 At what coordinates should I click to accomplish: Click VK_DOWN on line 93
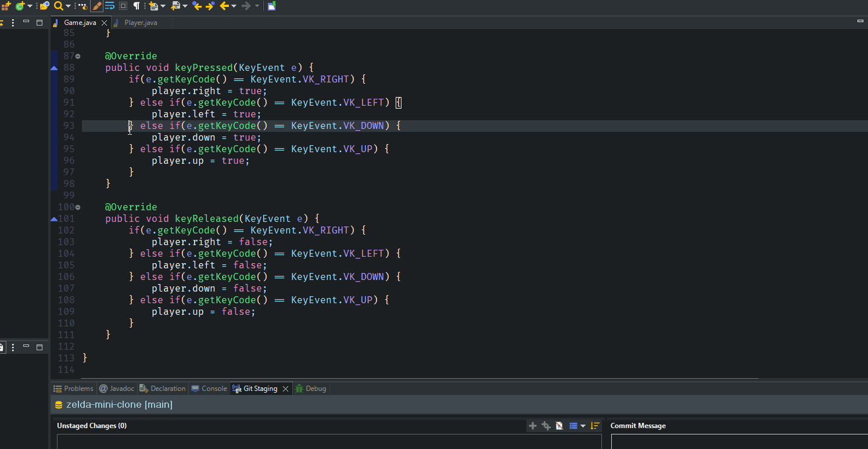click(364, 125)
